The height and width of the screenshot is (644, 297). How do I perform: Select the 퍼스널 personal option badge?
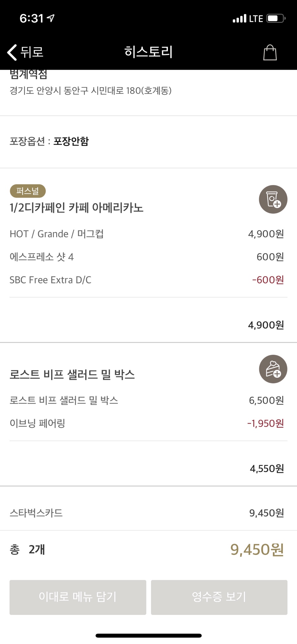click(x=28, y=191)
